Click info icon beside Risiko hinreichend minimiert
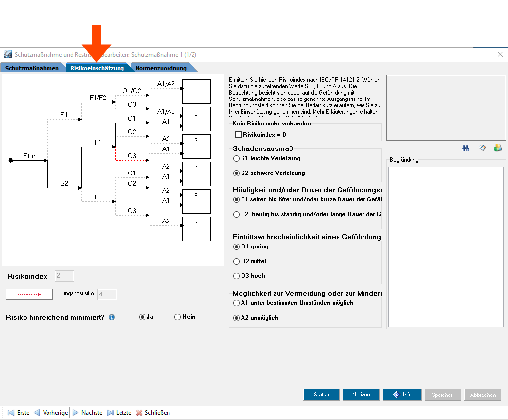 click(x=112, y=317)
